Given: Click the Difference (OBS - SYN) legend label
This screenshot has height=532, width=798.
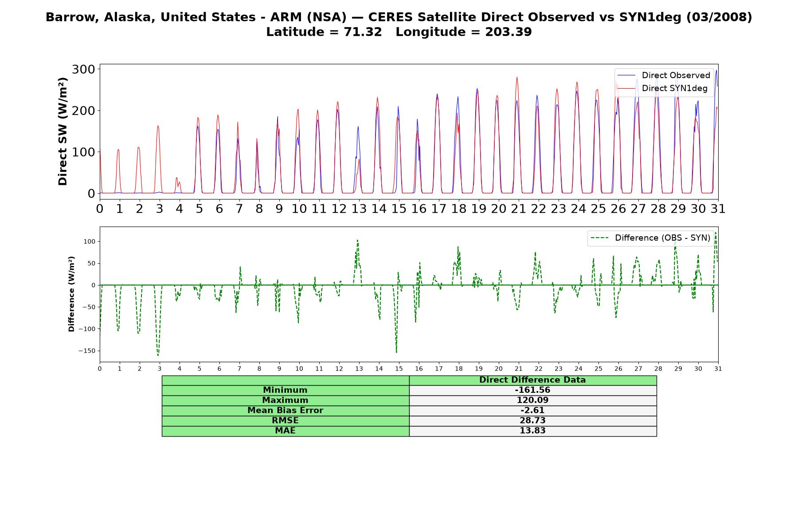Looking at the screenshot, I should click(662, 238).
